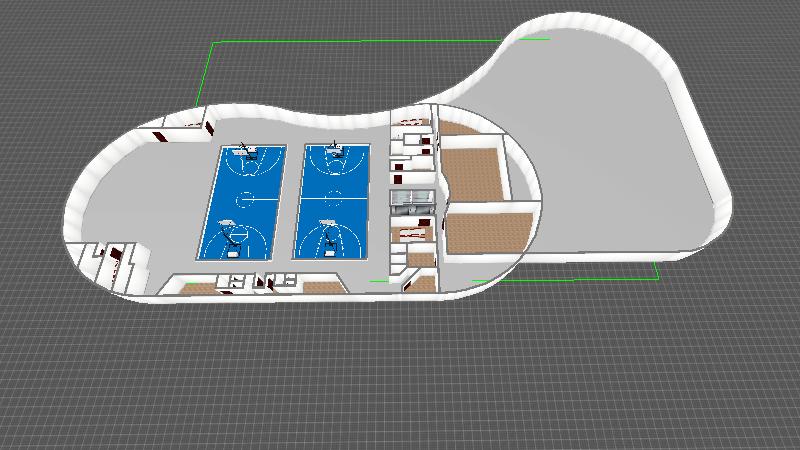
Task: Click the green boundary line at bottom right
Action: [x=600, y=278]
